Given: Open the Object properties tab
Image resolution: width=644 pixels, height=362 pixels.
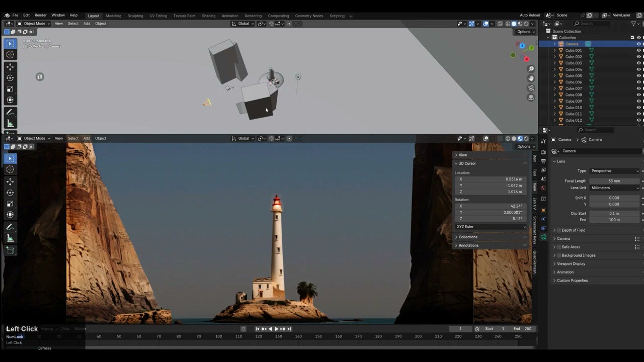Looking at the screenshot, I should [x=543, y=210].
